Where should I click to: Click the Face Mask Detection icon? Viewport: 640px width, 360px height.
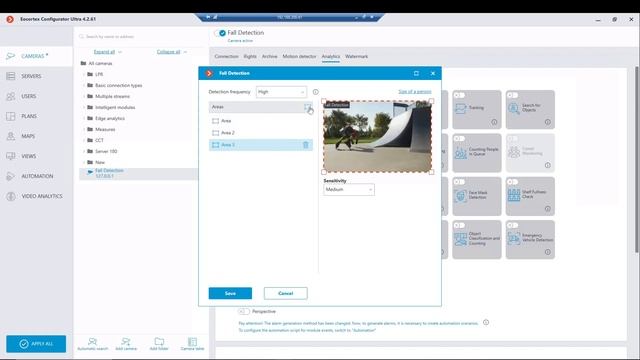tap(460, 196)
